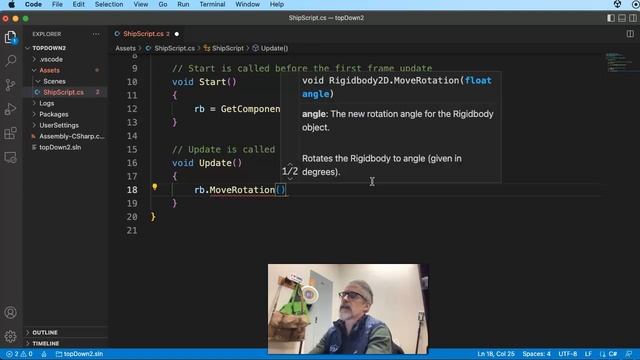
Task: Click the 1/2 signature overload indicator
Action: pos(290,171)
